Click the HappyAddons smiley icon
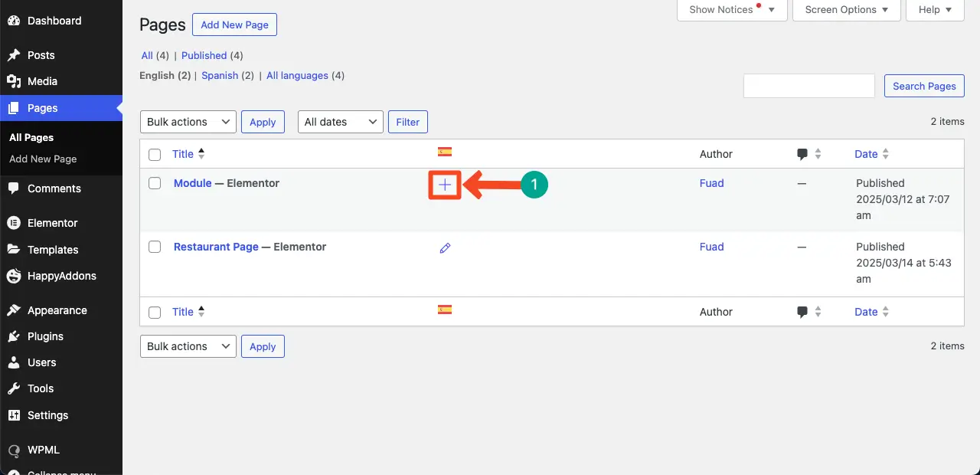Screen dimensions: 980x475 [x=14, y=276]
